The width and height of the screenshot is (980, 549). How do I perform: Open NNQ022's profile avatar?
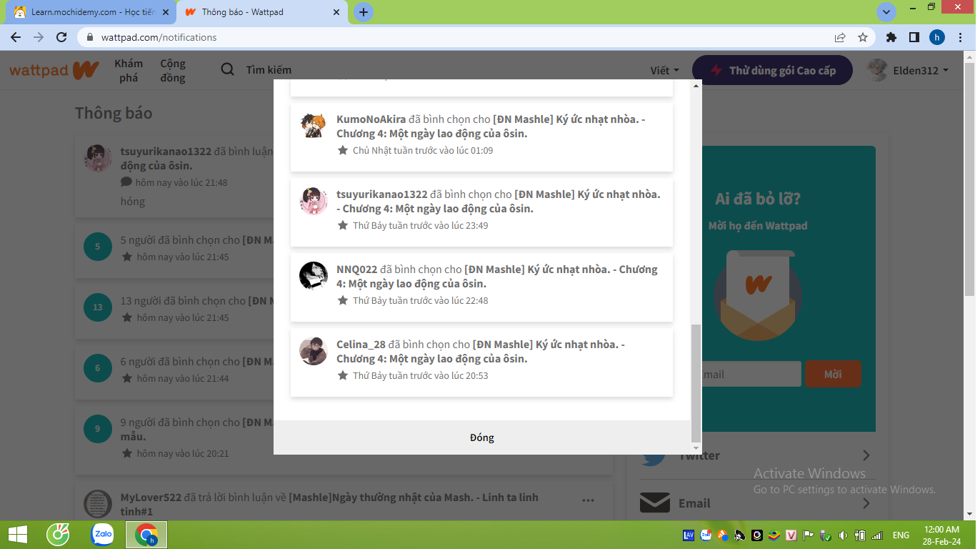(x=313, y=276)
